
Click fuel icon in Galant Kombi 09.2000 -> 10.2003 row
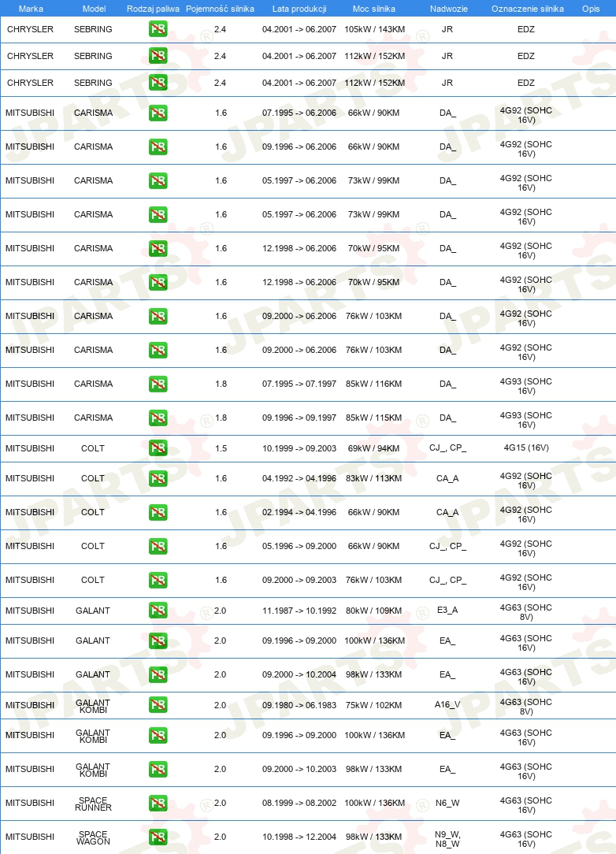pyautogui.click(x=158, y=769)
